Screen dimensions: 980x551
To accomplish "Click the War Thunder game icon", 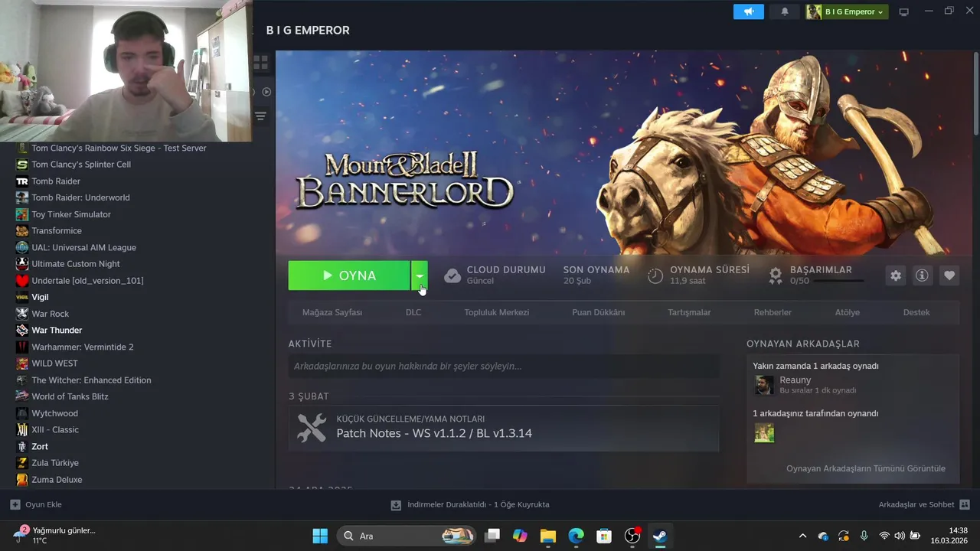I will [22, 330].
